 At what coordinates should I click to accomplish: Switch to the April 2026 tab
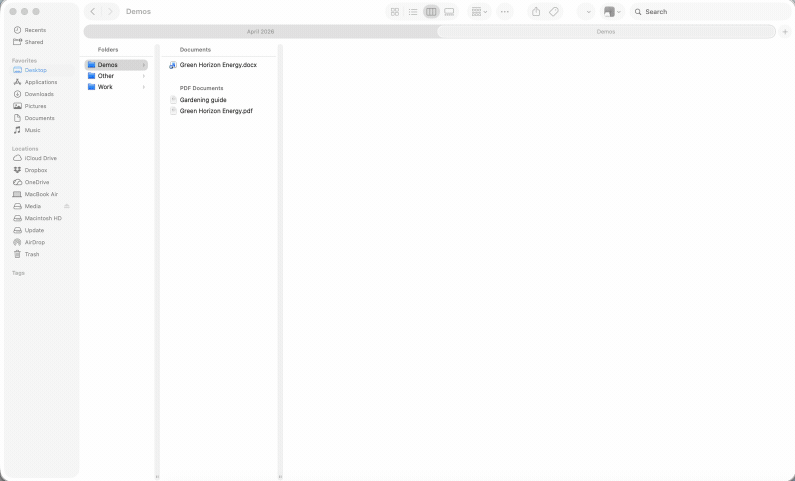pyautogui.click(x=261, y=31)
